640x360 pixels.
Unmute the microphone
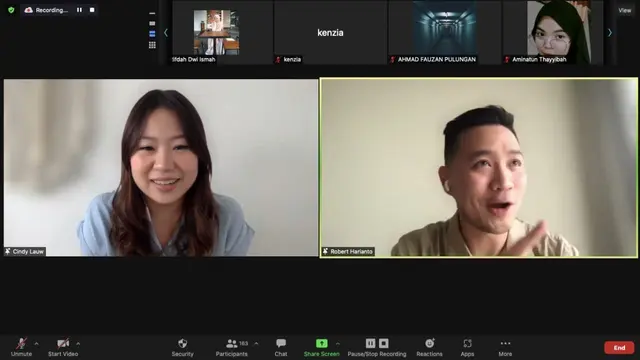click(x=21, y=347)
